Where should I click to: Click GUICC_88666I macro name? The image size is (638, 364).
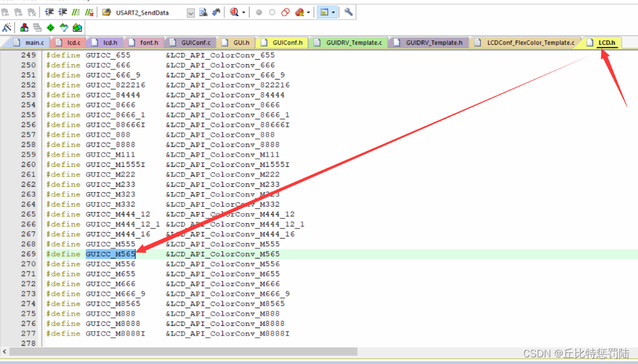click(115, 125)
